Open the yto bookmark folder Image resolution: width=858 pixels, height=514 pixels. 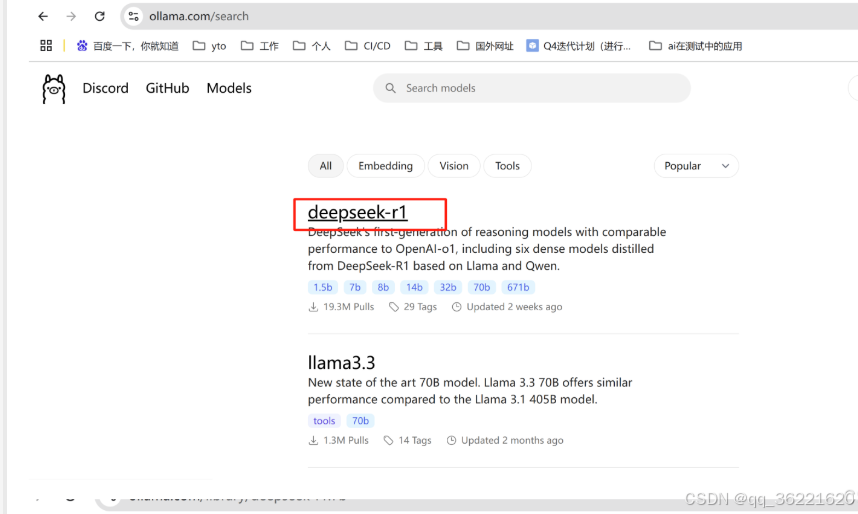[x=210, y=46]
